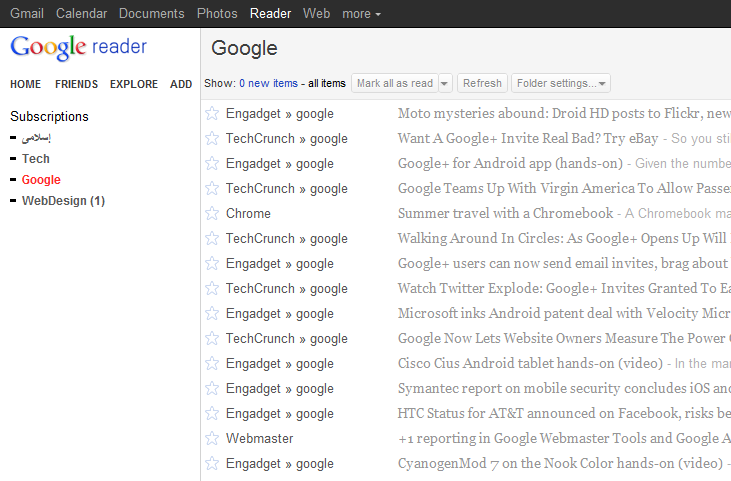Image resolution: width=731 pixels, height=481 pixels.
Task: Star the Google+ for Android app article
Action: point(212,163)
